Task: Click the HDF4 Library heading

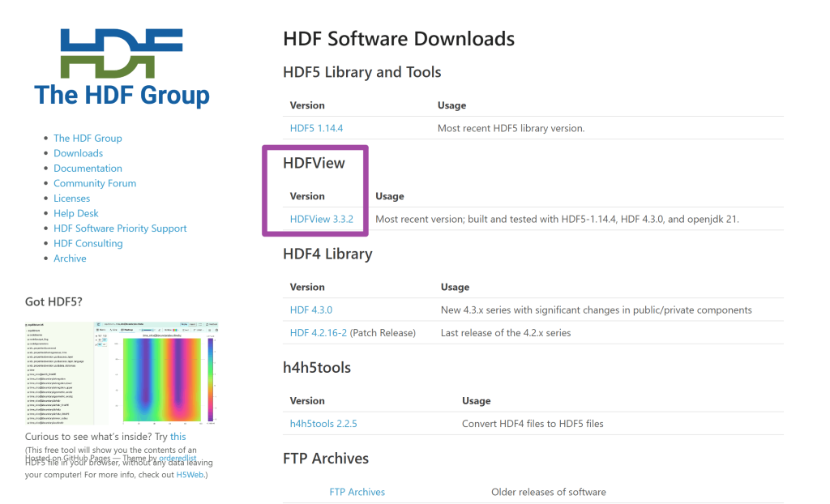Action: pos(327,254)
